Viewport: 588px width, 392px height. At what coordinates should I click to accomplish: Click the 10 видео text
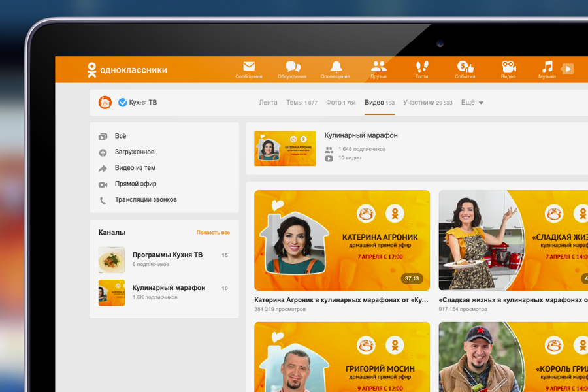[350, 158]
